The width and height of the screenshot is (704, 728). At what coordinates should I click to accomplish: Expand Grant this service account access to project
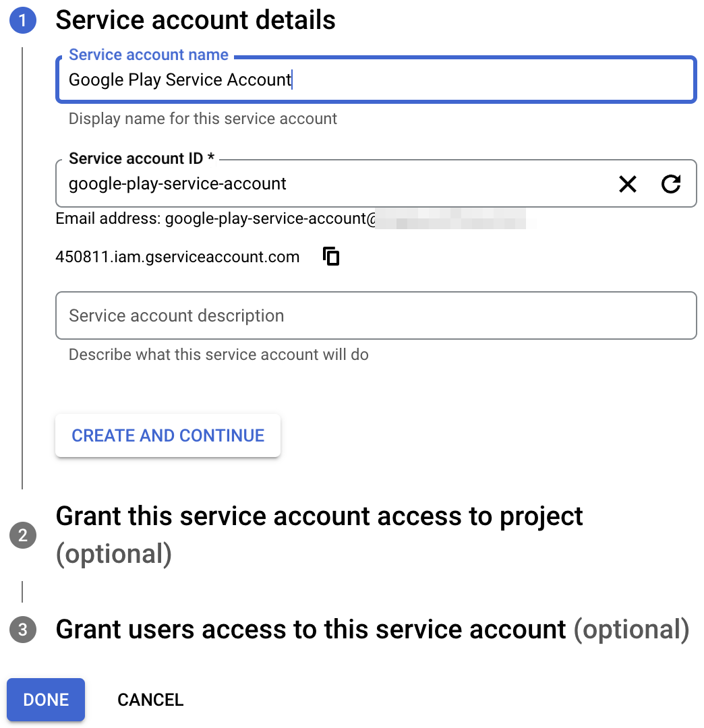point(319,516)
